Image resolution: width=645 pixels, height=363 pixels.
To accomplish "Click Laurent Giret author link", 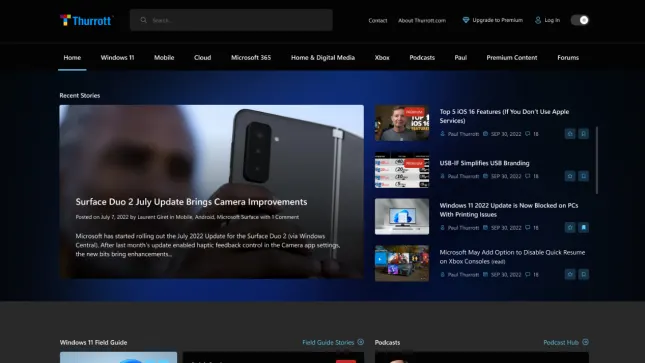I will pos(153,217).
